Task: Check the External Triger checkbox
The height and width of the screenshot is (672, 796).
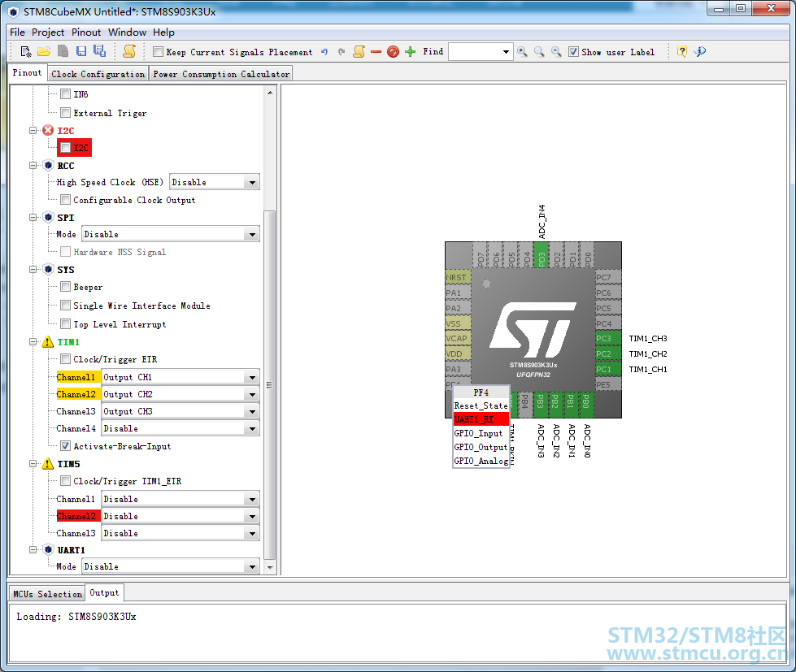Action: point(66,113)
